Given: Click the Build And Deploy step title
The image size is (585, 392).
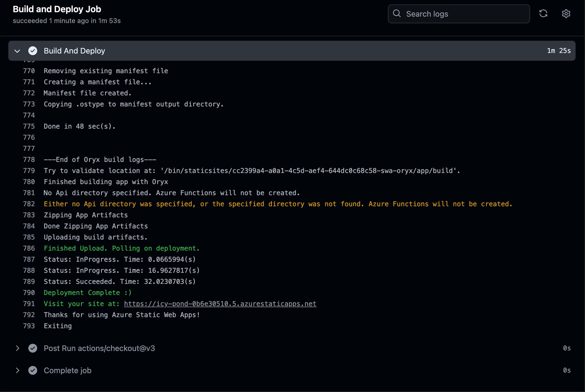Looking at the screenshot, I should pos(74,51).
